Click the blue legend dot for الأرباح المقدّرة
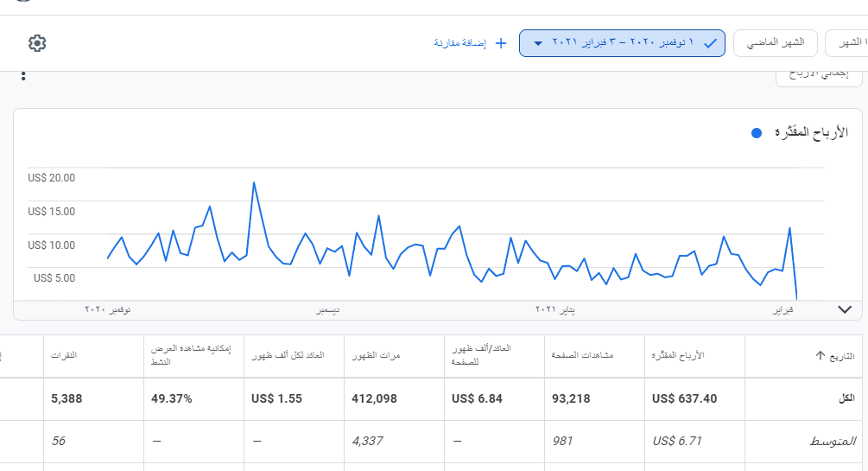This screenshot has width=868, height=471. pos(757,133)
